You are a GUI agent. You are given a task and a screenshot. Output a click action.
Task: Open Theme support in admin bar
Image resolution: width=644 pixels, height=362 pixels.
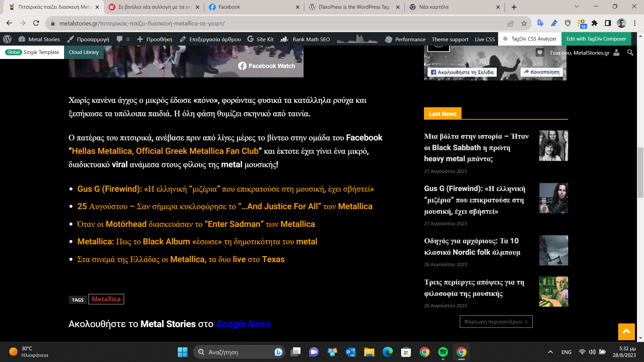click(450, 39)
